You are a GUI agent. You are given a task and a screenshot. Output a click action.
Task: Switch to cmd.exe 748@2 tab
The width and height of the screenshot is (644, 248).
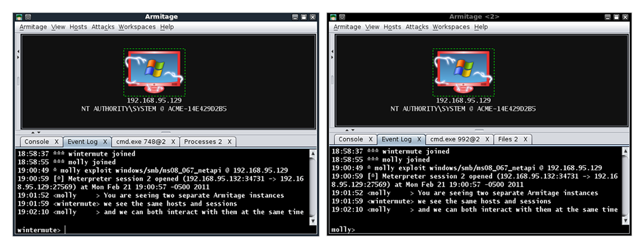(x=140, y=141)
